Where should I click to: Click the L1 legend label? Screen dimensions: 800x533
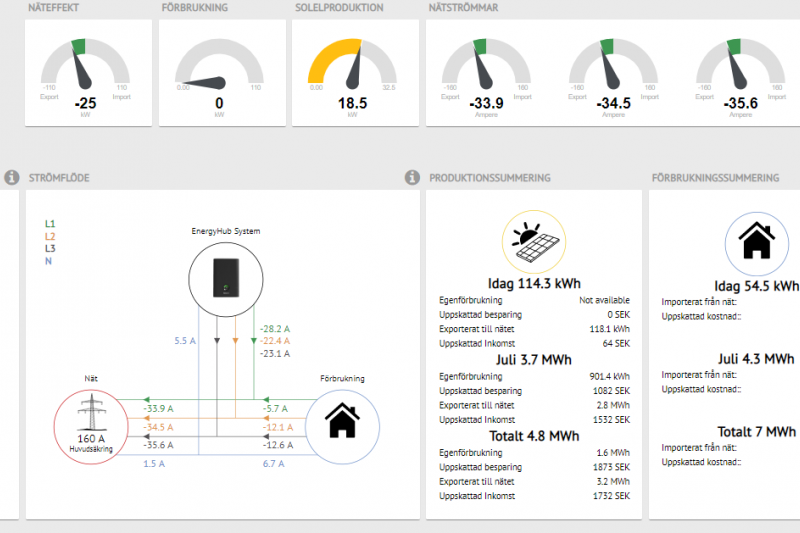(50, 224)
